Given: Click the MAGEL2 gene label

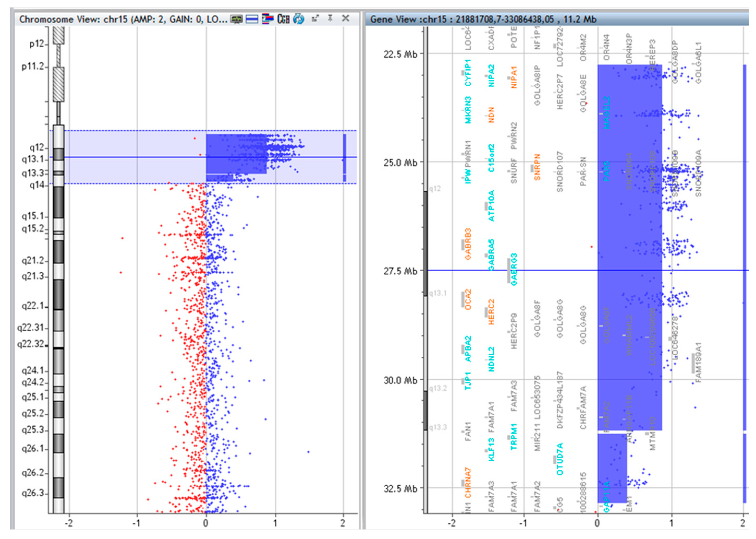Looking at the screenshot, I should (x=606, y=113).
